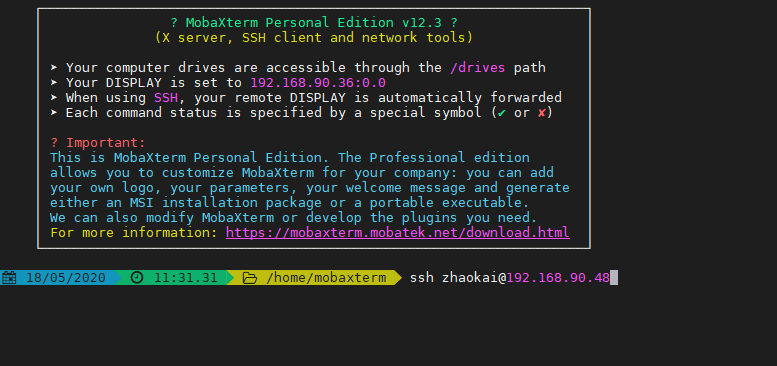Click the 'ssh zhaokai@' command text
The height and width of the screenshot is (366, 777).
pos(458,278)
